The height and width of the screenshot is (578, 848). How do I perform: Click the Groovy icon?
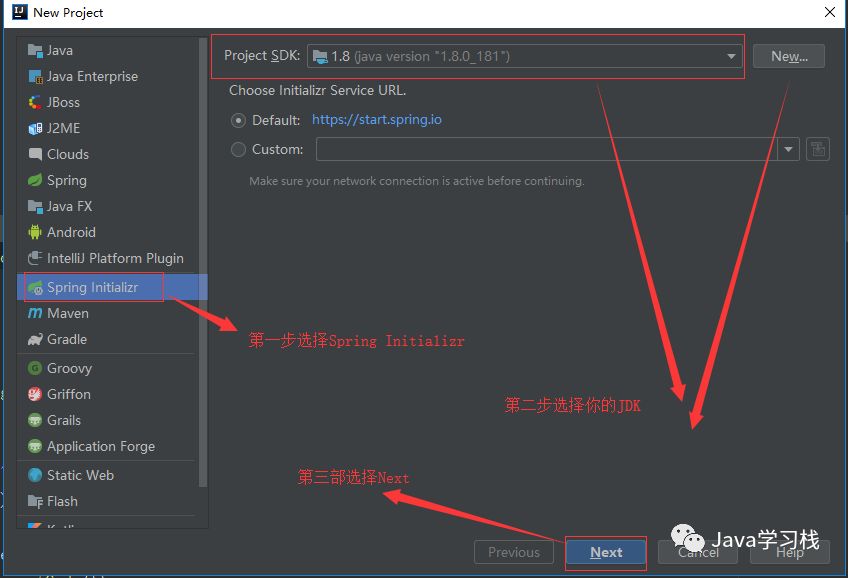(35, 369)
